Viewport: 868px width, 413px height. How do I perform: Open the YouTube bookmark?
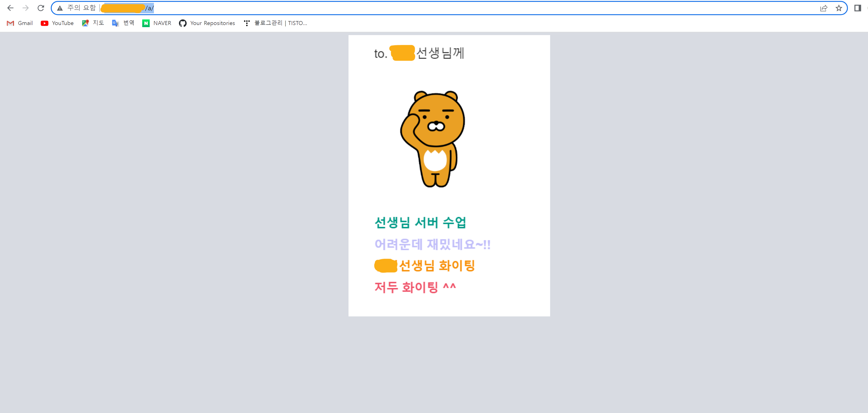(57, 23)
